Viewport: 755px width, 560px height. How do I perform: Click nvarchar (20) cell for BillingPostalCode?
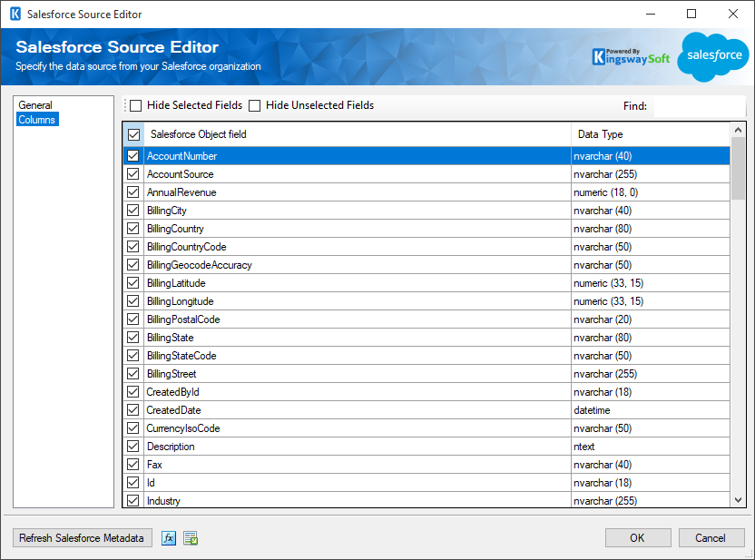pyautogui.click(x=651, y=319)
